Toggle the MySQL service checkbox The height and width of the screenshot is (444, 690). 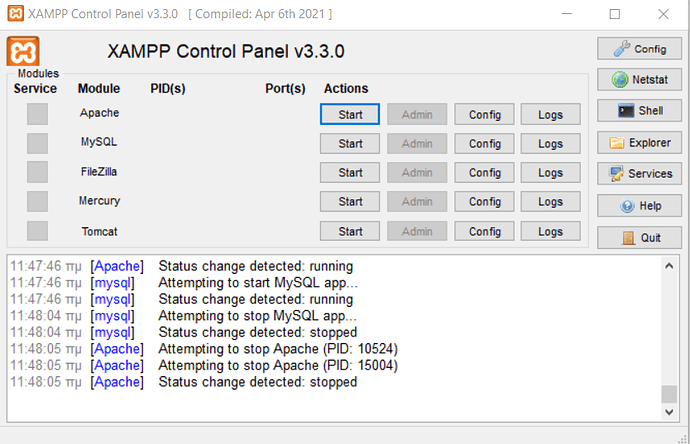point(37,143)
